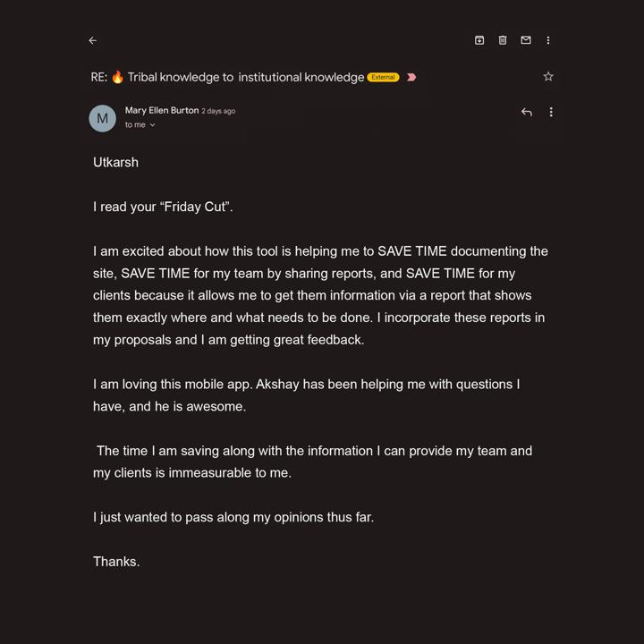Click the line mentioning "Friday Cut"
644x644 pixels.
(163, 207)
